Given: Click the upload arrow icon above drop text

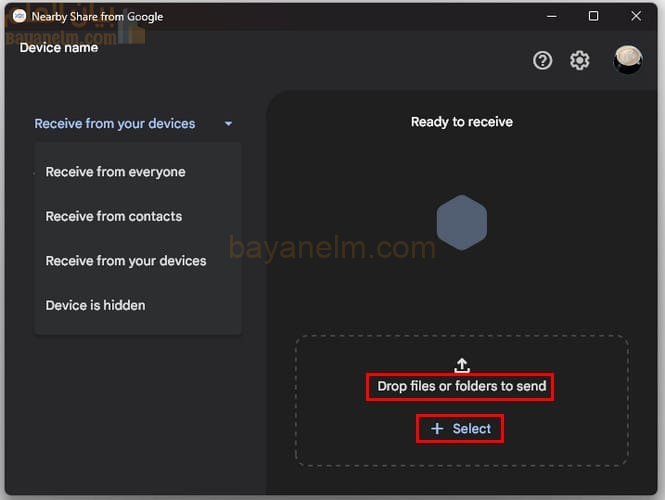Looking at the screenshot, I should (x=462, y=365).
